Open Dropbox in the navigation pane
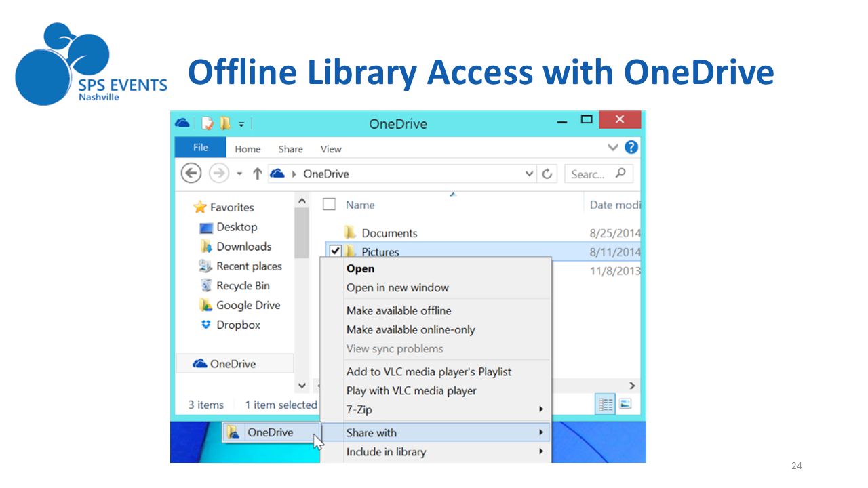 (238, 325)
